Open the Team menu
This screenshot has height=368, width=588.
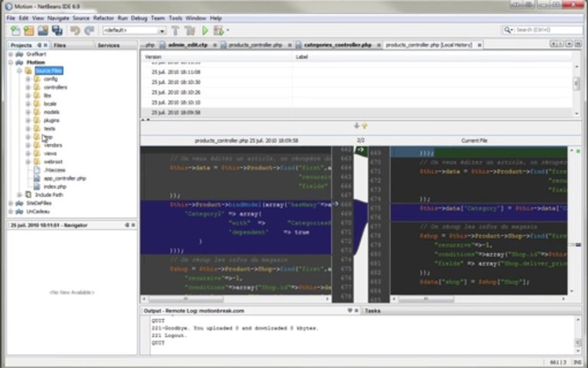click(x=158, y=18)
